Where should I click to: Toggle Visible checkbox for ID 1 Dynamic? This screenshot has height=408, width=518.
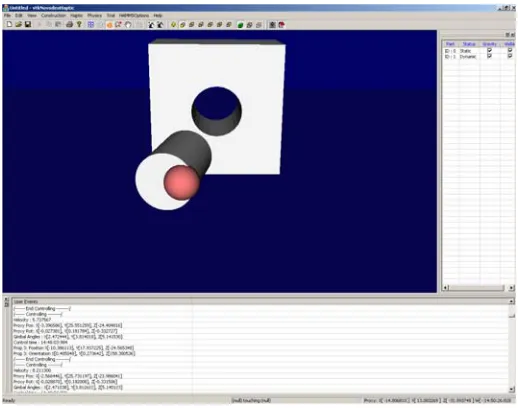tap(510, 56)
